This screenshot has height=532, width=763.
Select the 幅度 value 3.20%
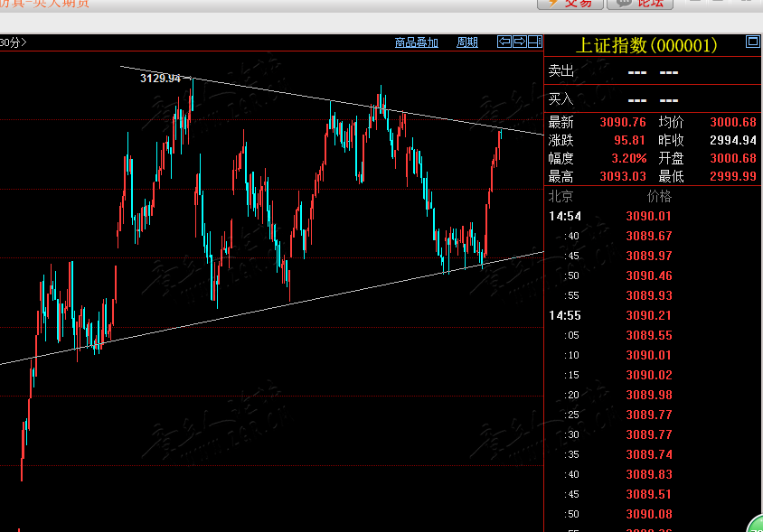(628, 159)
